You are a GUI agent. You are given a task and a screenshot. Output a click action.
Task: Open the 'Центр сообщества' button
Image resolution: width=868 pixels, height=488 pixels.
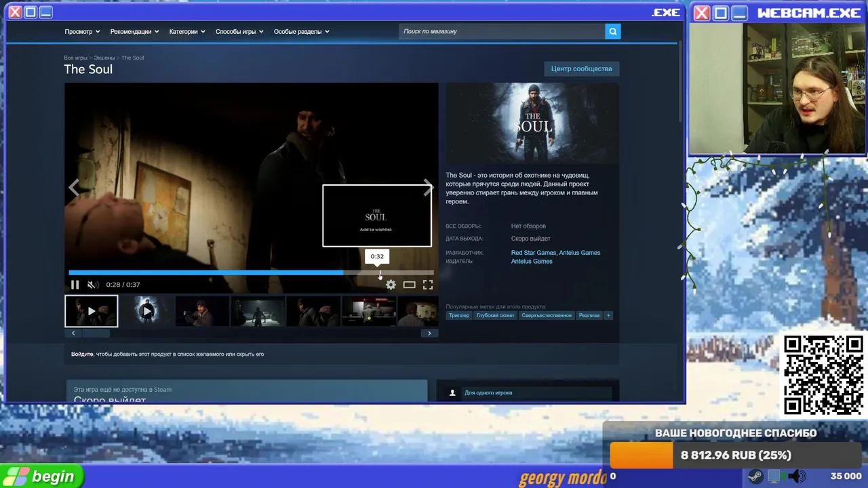pos(581,68)
